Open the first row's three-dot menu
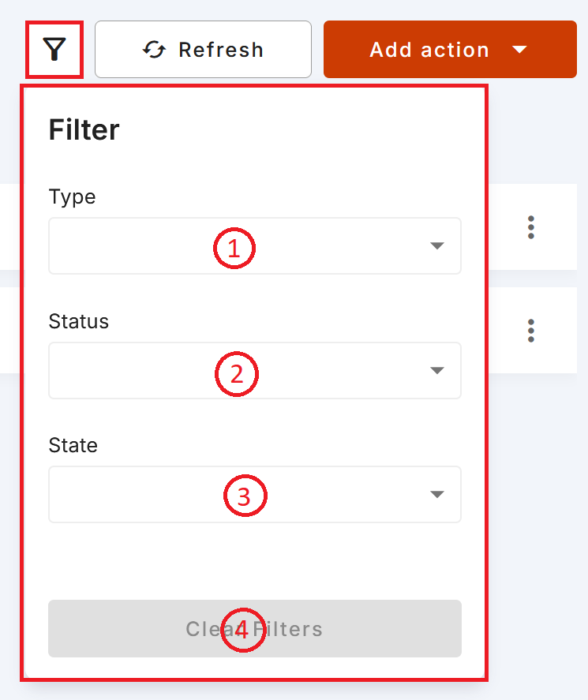Screen dimensions: 588x700 pos(531,228)
